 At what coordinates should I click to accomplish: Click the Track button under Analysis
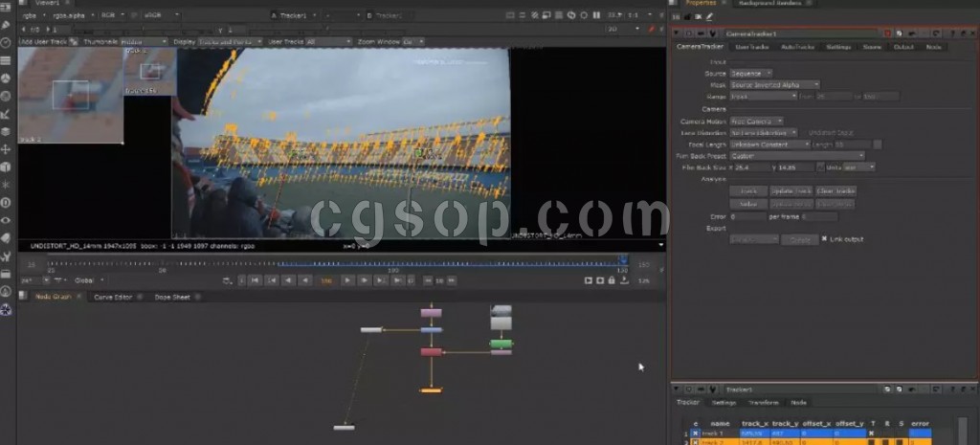pyautogui.click(x=748, y=191)
